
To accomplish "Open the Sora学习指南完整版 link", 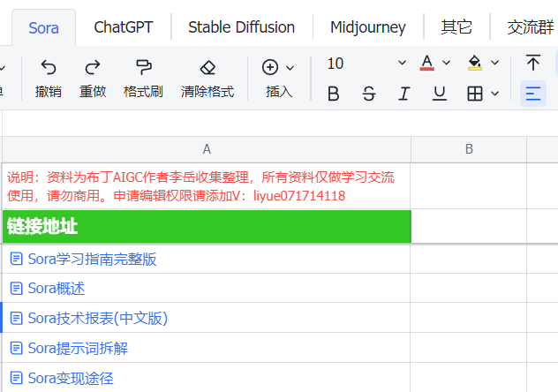I will [92, 259].
